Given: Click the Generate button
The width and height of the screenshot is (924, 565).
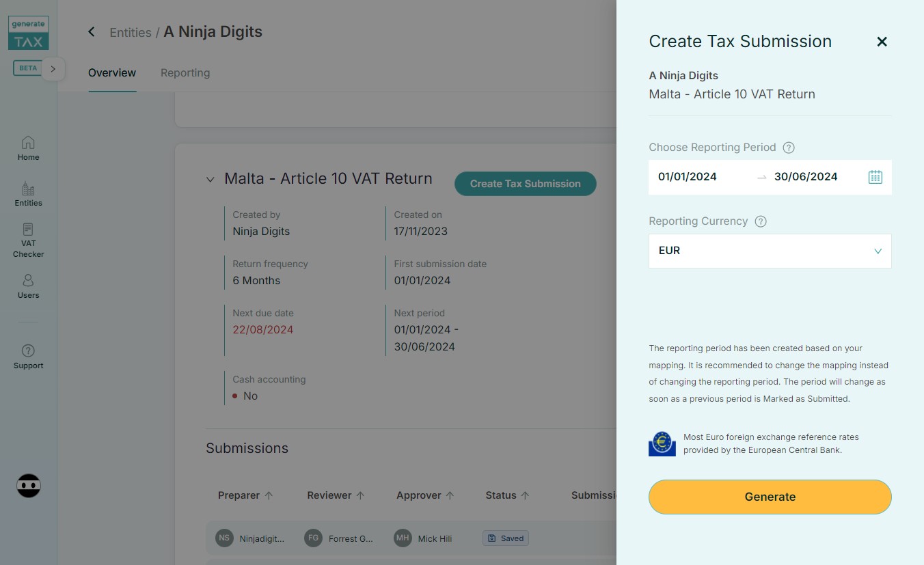Looking at the screenshot, I should tap(770, 497).
